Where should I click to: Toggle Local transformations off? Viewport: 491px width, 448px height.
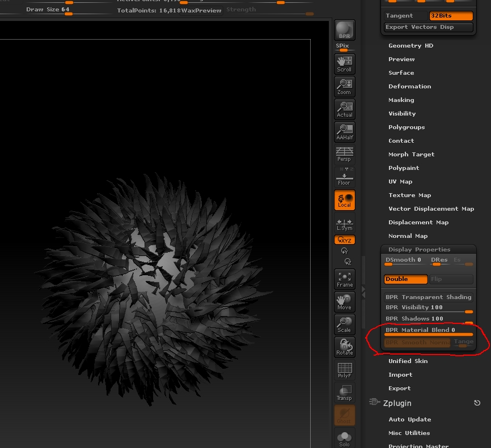click(345, 200)
